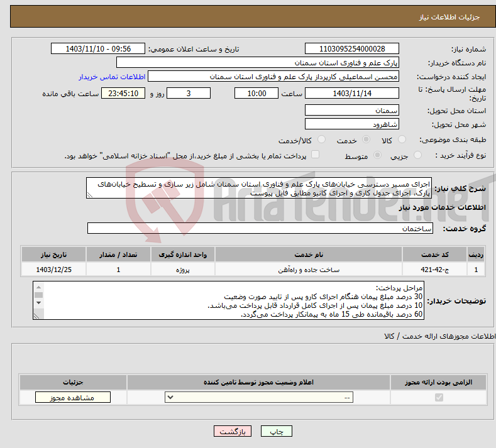Click the buyer organization name field
This screenshot has width=496, height=448.
258,63
